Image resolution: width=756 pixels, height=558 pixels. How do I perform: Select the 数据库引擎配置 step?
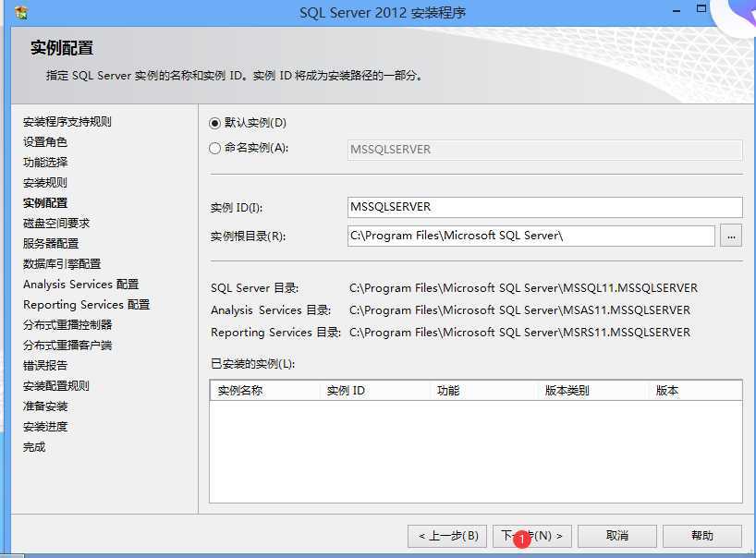click(62, 263)
